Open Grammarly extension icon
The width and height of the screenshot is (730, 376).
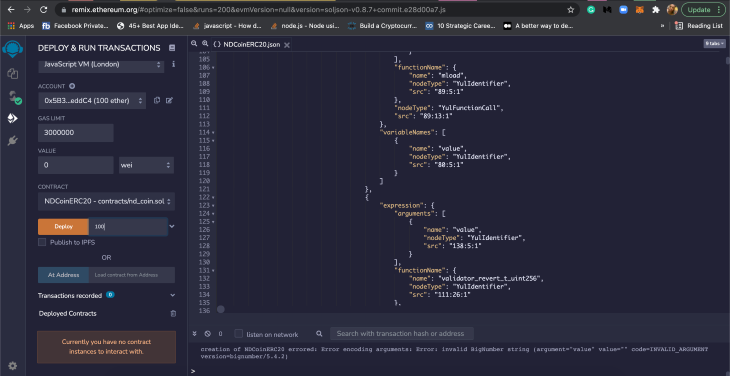(x=591, y=9)
